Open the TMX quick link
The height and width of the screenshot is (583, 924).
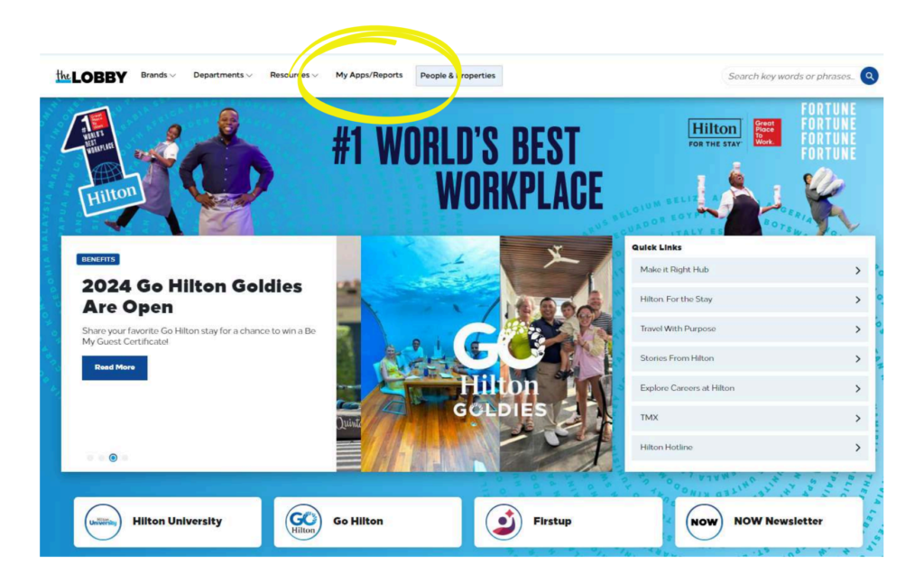click(x=750, y=418)
